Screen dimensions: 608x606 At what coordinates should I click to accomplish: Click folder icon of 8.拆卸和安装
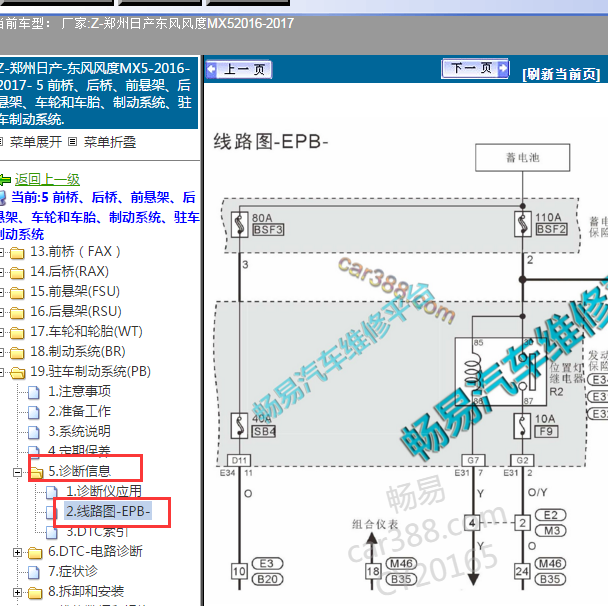[x=35, y=593]
